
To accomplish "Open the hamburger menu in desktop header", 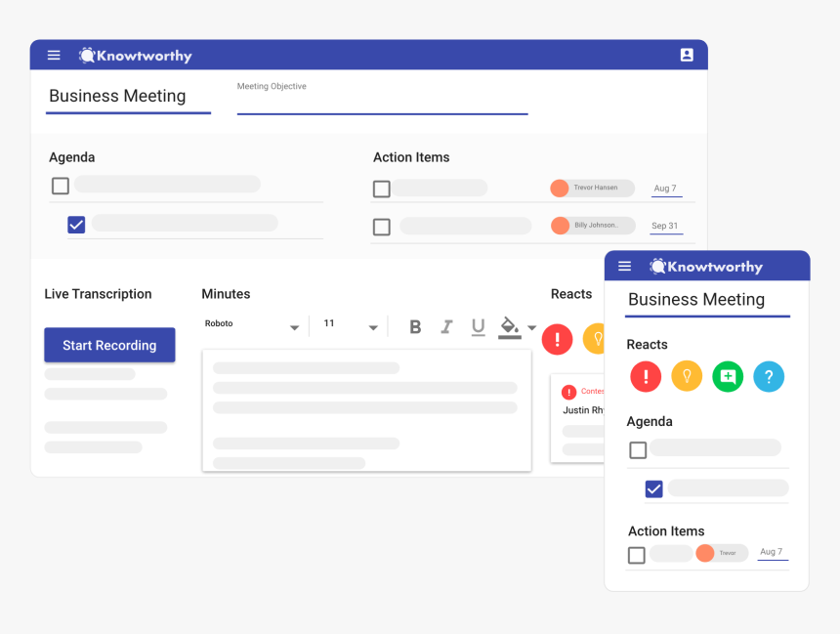I will [54, 56].
